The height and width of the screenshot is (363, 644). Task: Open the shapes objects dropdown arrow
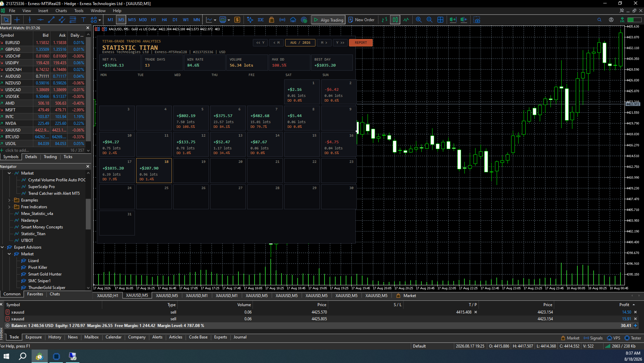[x=100, y=20]
